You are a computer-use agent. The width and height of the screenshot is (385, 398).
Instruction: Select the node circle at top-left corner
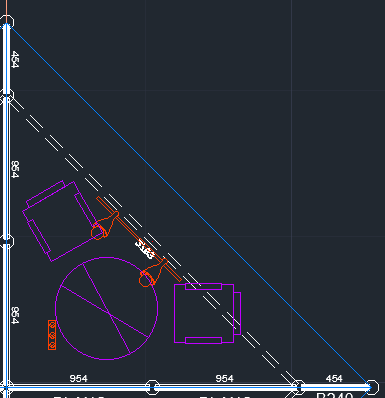click(x=7, y=22)
